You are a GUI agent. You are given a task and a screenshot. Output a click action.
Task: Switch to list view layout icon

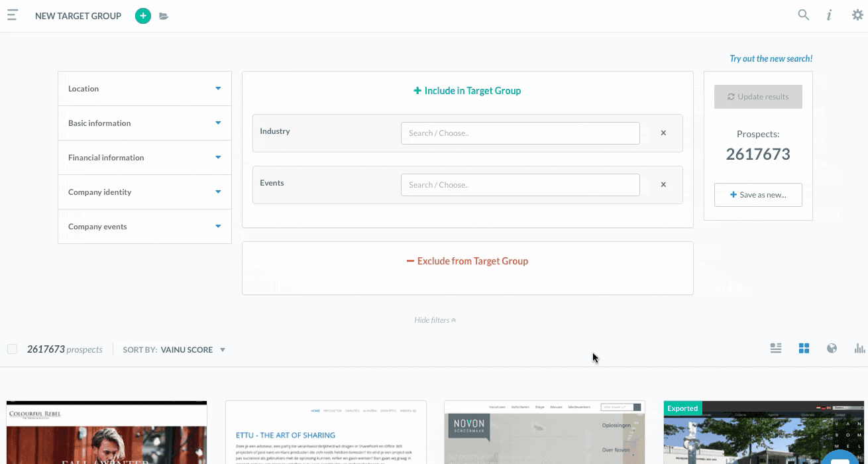tap(776, 349)
